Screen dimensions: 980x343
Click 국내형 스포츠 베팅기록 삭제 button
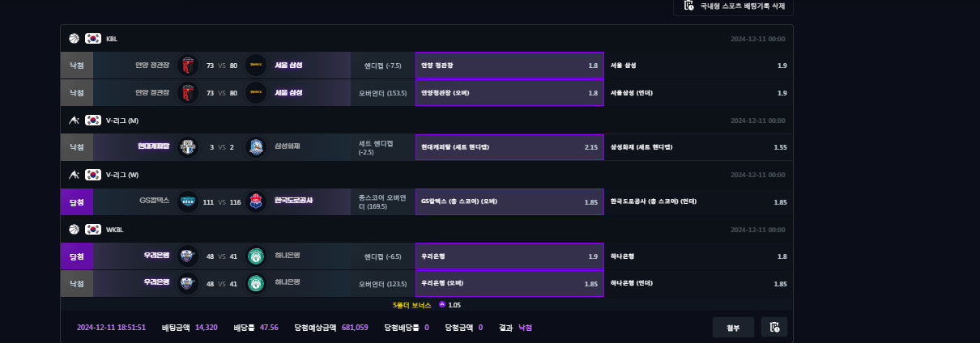733,6
